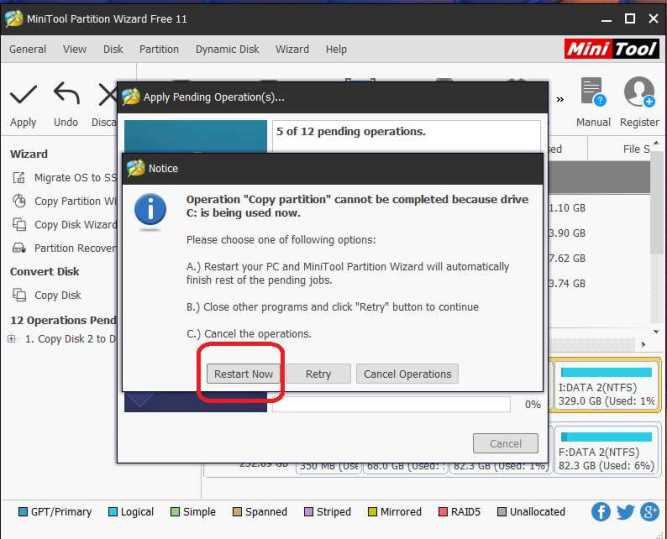This screenshot has height=539, width=667.
Task: Open the Help menu
Action: click(x=336, y=49)
